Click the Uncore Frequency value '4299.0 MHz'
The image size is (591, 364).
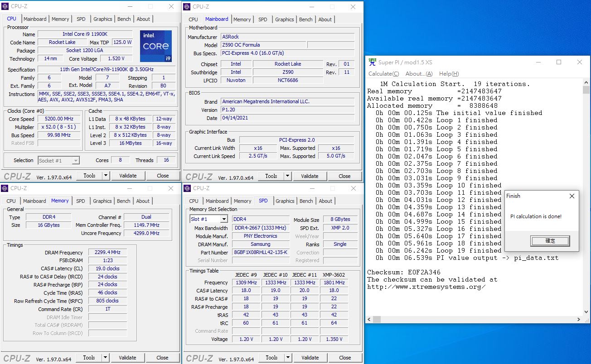coord(146,233)
